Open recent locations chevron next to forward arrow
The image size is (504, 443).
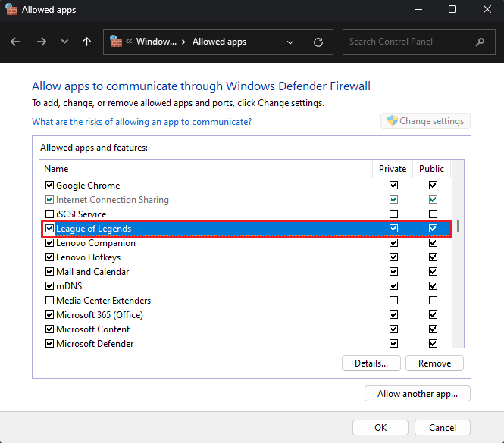point(64,42)
